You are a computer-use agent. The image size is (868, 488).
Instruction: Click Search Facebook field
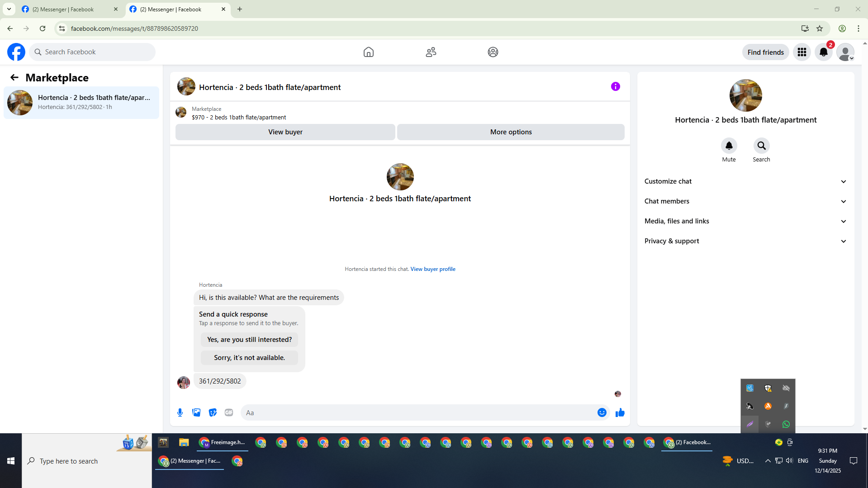(92, 52)
